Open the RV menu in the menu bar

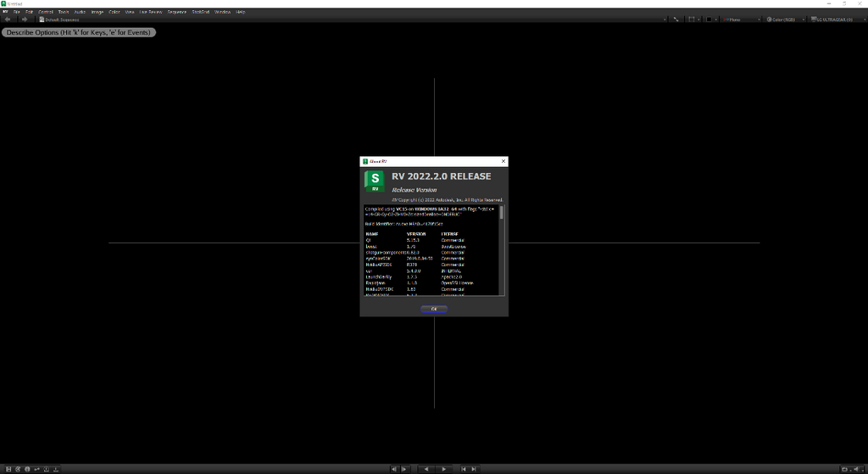[6, 12]
